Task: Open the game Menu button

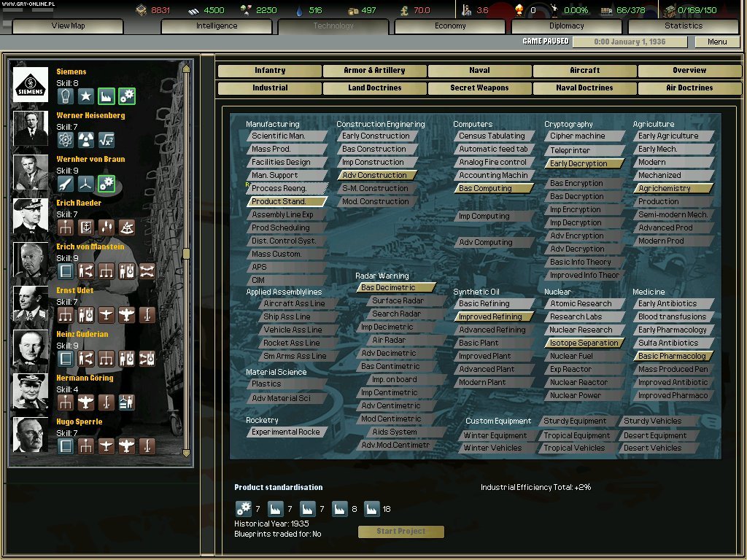Action: pos(717,42)
